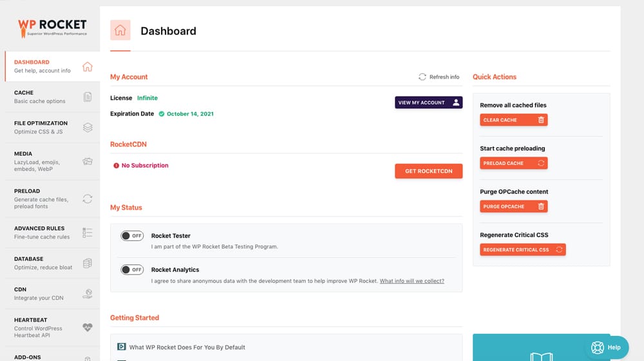Go to File Optimization settings
The image size is (644, 361).
pyautogui.click(x=52, y=128)
